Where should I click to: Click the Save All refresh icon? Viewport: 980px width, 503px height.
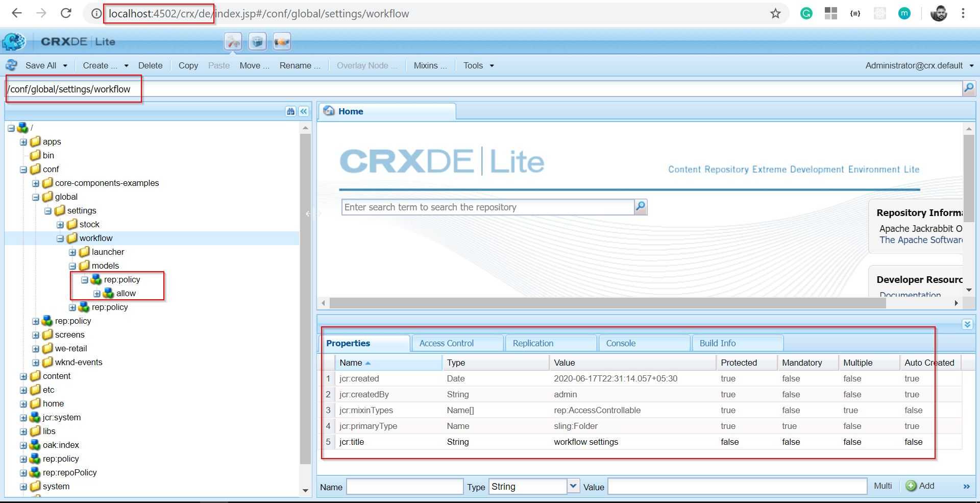[x=11, y=65]
